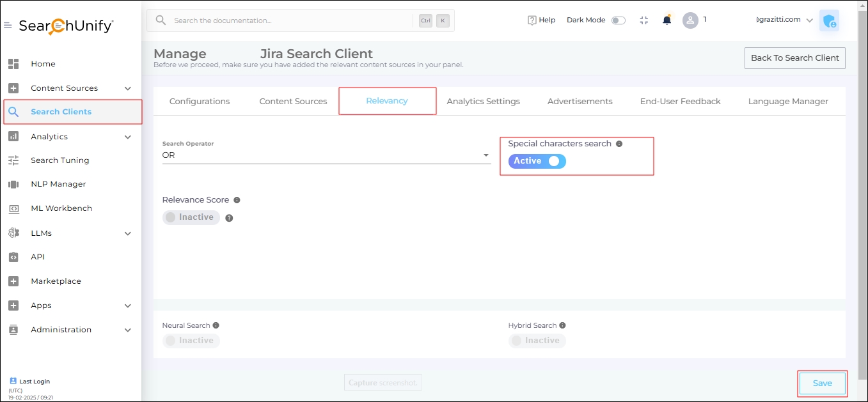
Task: Click the info icon beside Neural Search
Action: tap(216, 325)
